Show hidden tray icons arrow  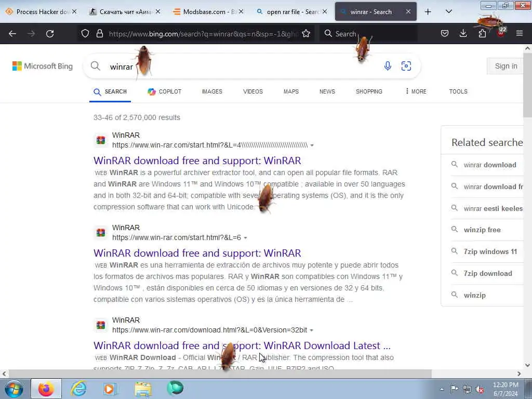[442, 389]
